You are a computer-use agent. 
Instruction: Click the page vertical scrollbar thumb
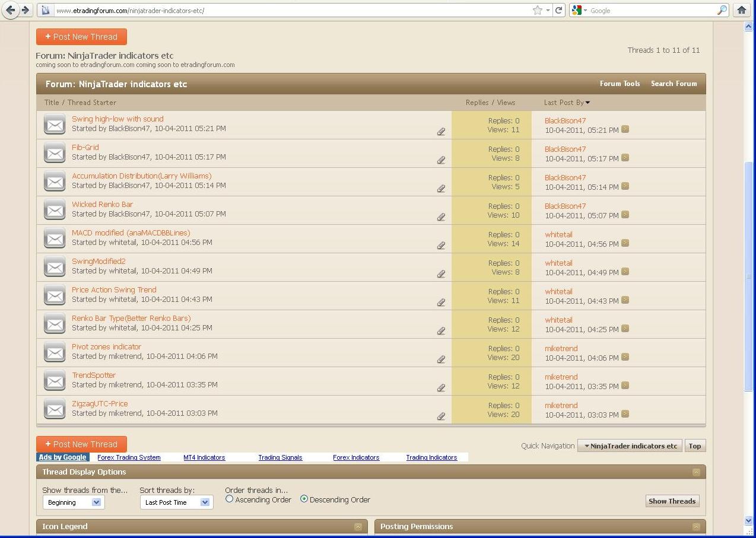tap(748, 276)
